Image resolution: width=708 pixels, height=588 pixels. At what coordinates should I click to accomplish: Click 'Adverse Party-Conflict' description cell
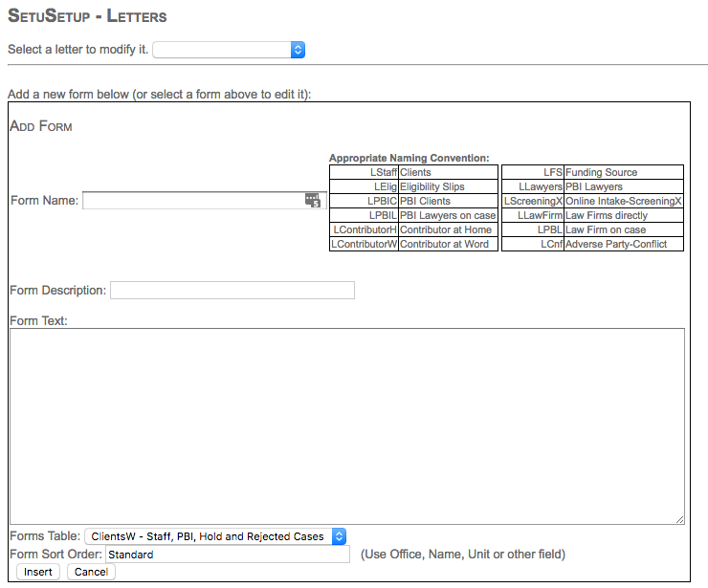point(623,245)
